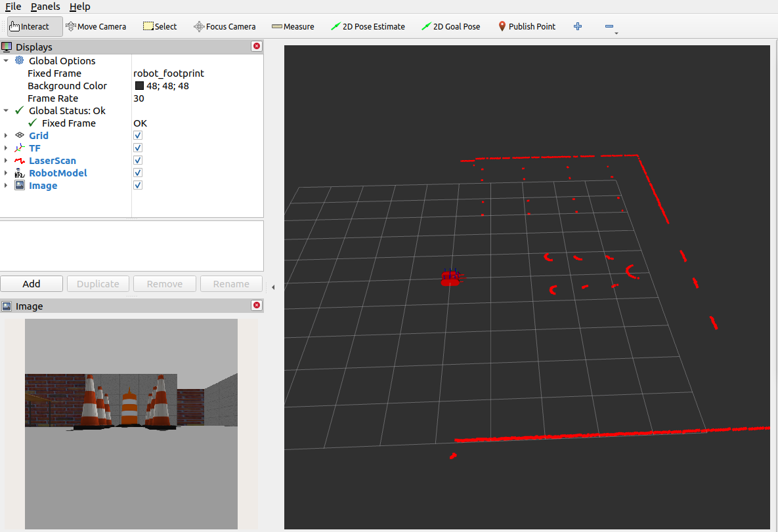Open the Panels menu

[45, 7]
